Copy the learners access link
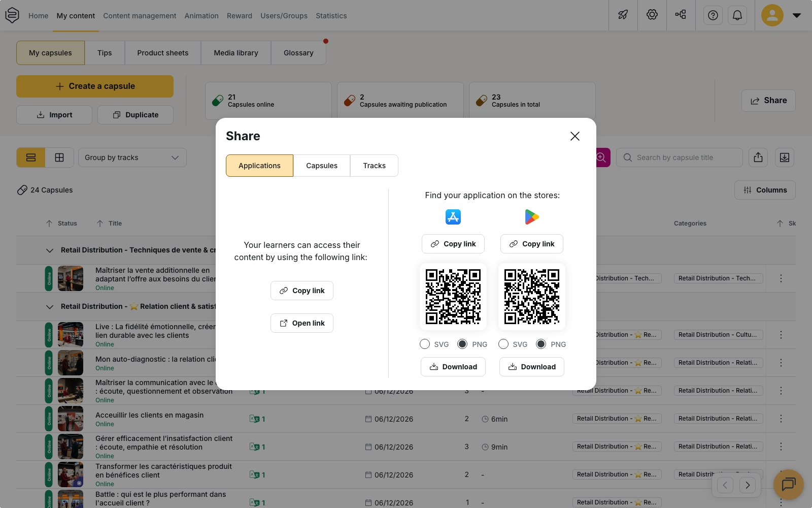 (x=302, y=291)
